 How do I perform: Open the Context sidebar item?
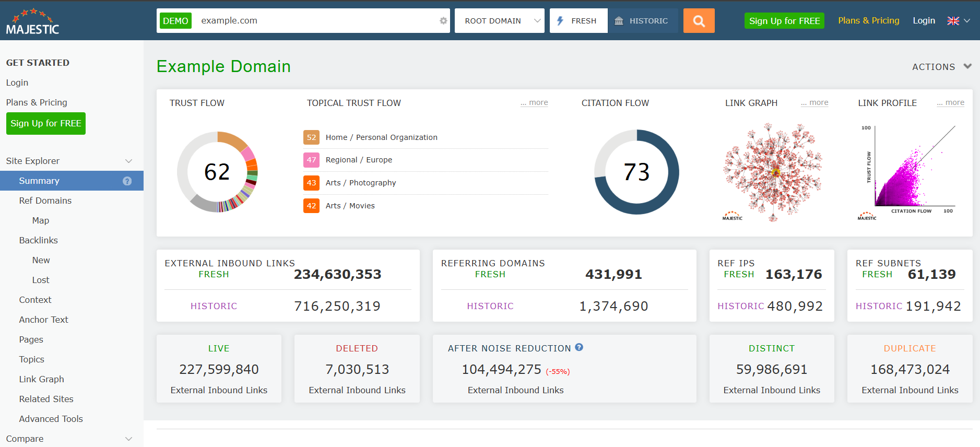(x=35, y=300)
